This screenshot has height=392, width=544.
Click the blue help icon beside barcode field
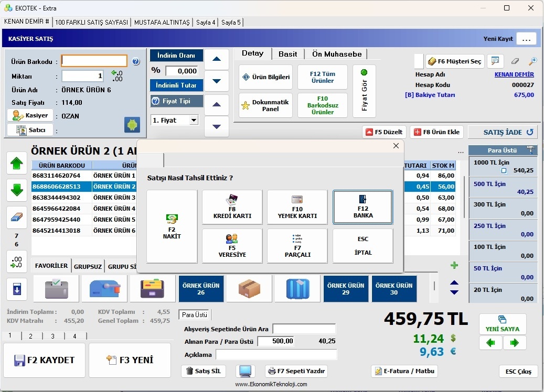136,61
